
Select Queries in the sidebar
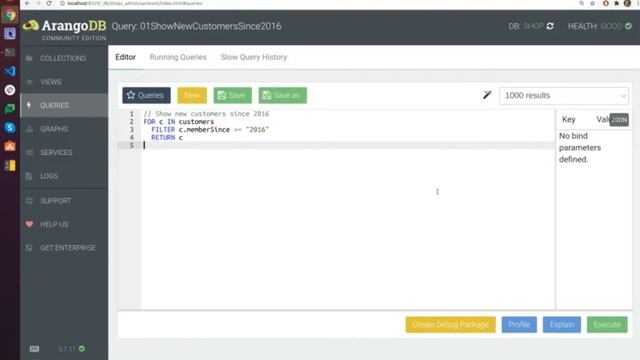64,105
